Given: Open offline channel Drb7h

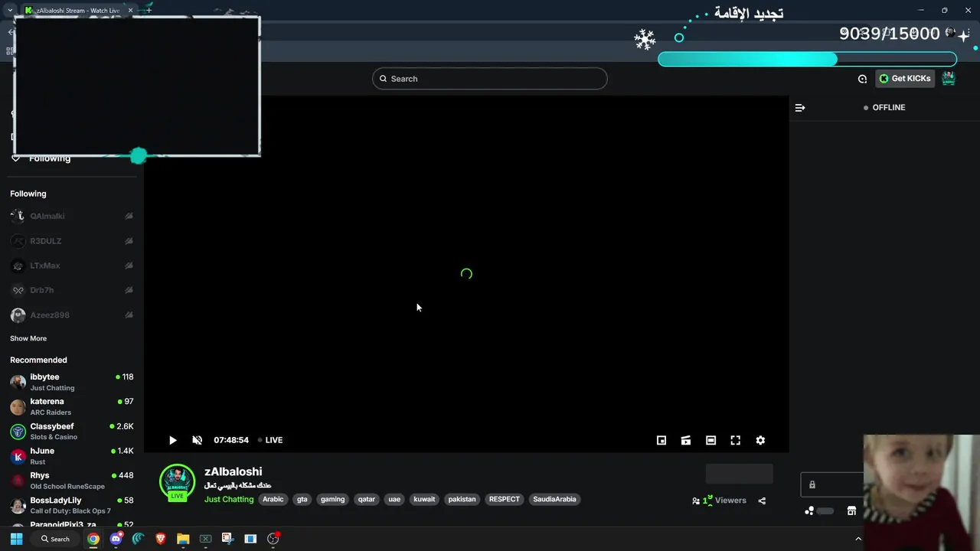Looking at the screenshot, I should [72, 290].
